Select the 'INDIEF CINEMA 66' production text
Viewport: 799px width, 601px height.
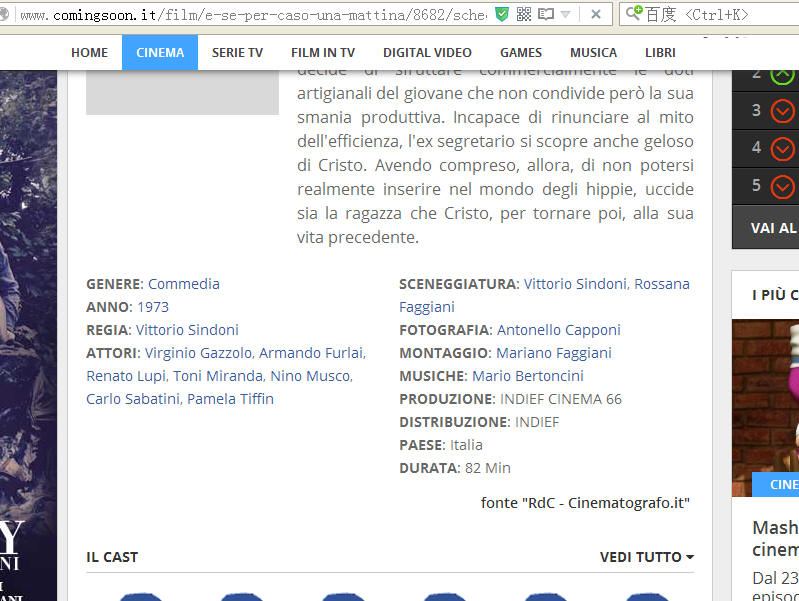click(x=561, y=399)
